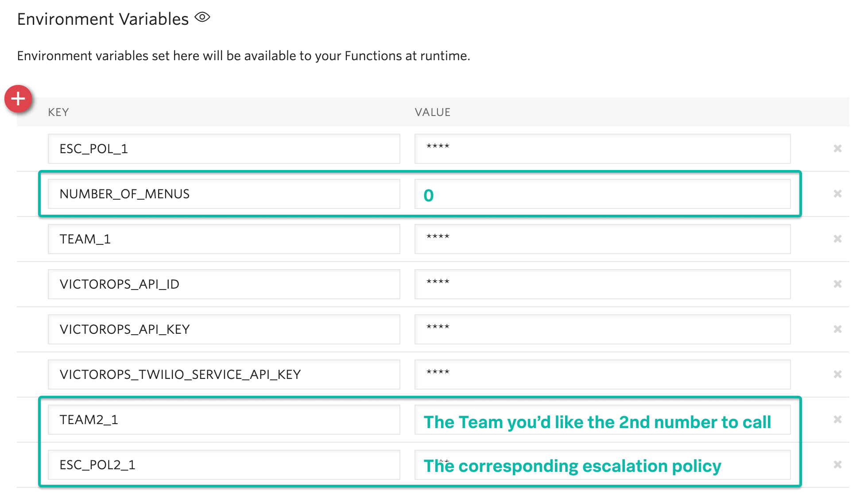868x502 pixels.
Task: Toggle visibility of environment variable values
Action: click(202, 17)
